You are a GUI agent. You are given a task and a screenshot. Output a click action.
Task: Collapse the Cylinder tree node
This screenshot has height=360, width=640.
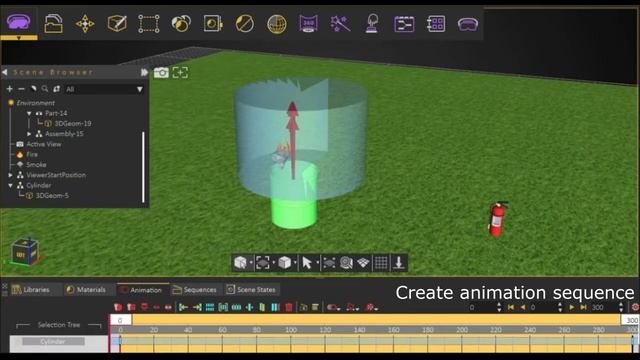coord(11,185)
